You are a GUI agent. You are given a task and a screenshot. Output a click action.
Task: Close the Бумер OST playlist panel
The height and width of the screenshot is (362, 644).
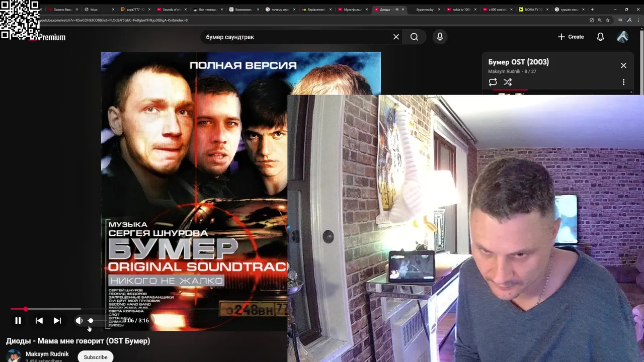tap(623, 65)
